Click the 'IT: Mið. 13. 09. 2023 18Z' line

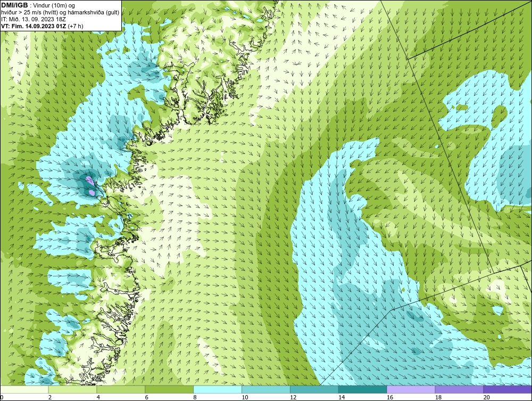33,19
